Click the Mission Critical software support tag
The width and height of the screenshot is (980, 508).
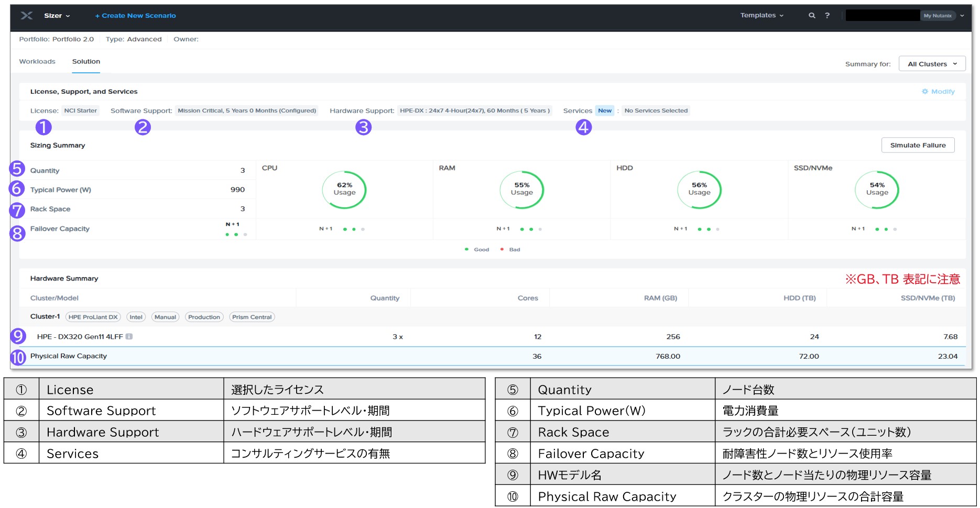click(x=247, y=111)
